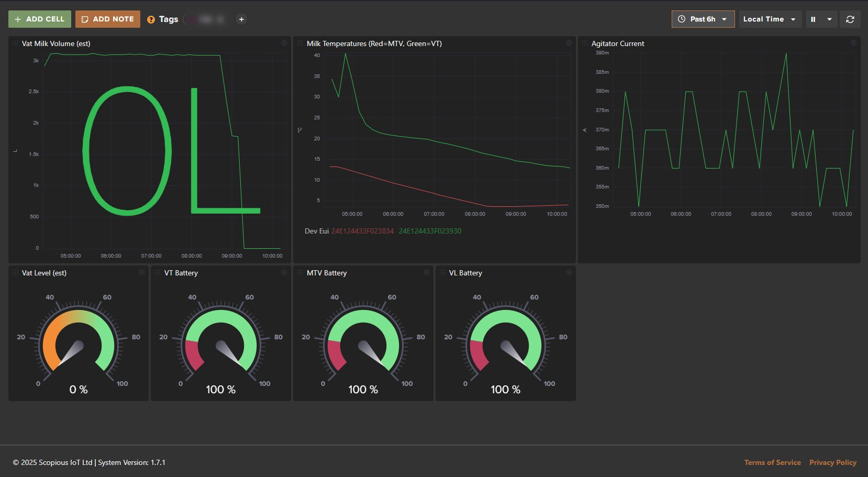
Task: Click the manual refresh icon
Action: [850, 19]
